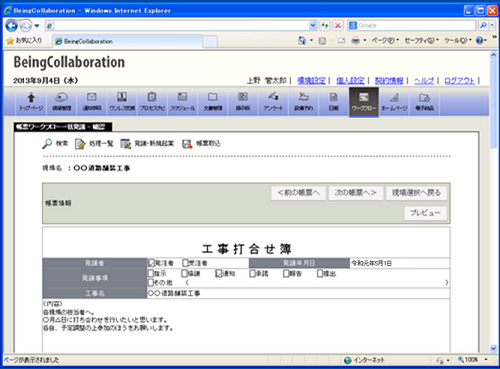Open ホームページ in the navigation bar
Viewport: 500px width, 369px height.
click(x=394, y=102)
